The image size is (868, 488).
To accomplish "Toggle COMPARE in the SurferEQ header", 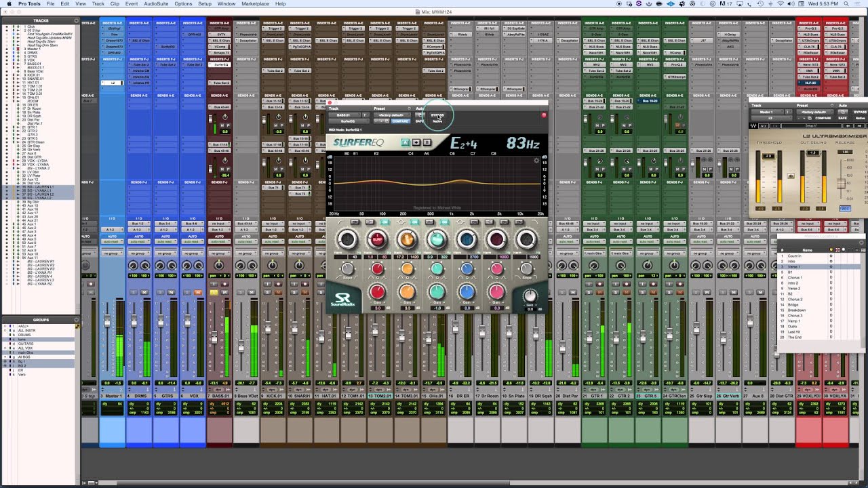I will [401, 121].
